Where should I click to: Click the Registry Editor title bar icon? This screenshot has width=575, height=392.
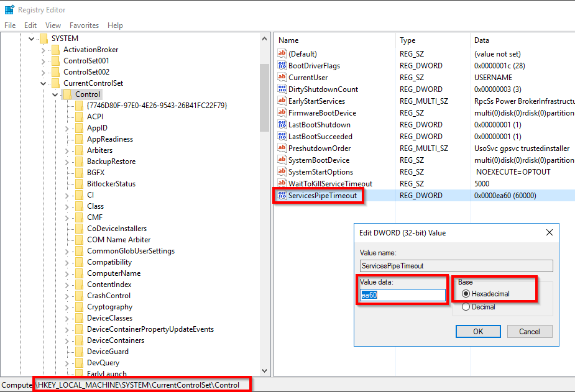point(9,10)
